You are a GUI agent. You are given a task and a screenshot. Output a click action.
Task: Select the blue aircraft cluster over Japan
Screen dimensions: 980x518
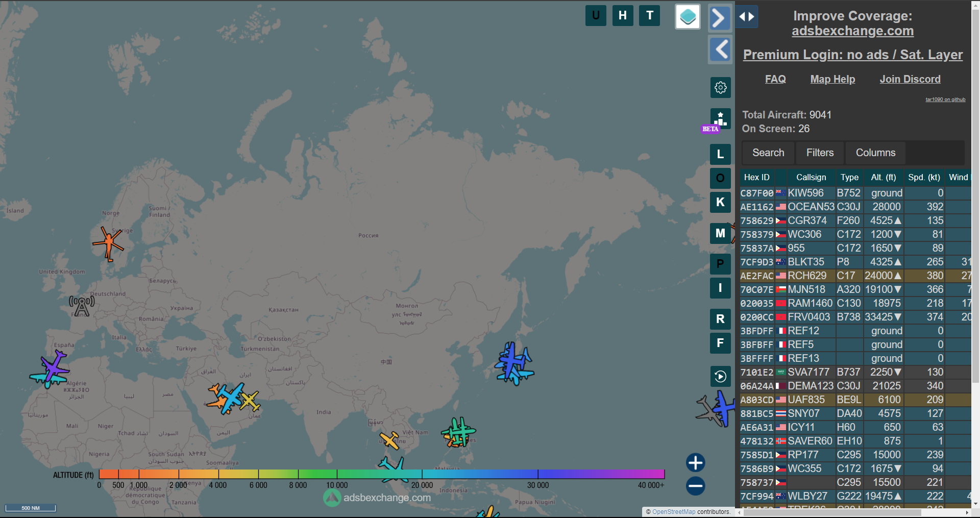point(513,363)
